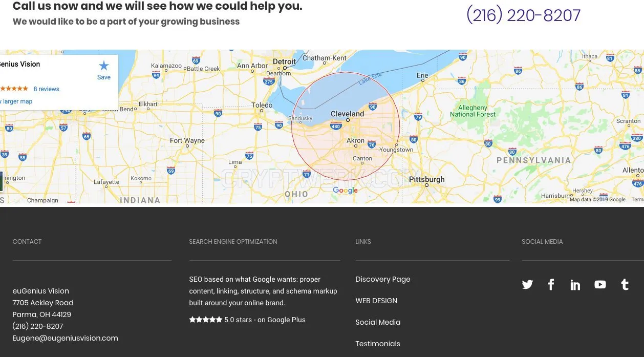Image resolution: width=644 pixels, height=357 pixels.
Task: Click Pittsburgh city label on the map
Action: (x=427, y=179)
